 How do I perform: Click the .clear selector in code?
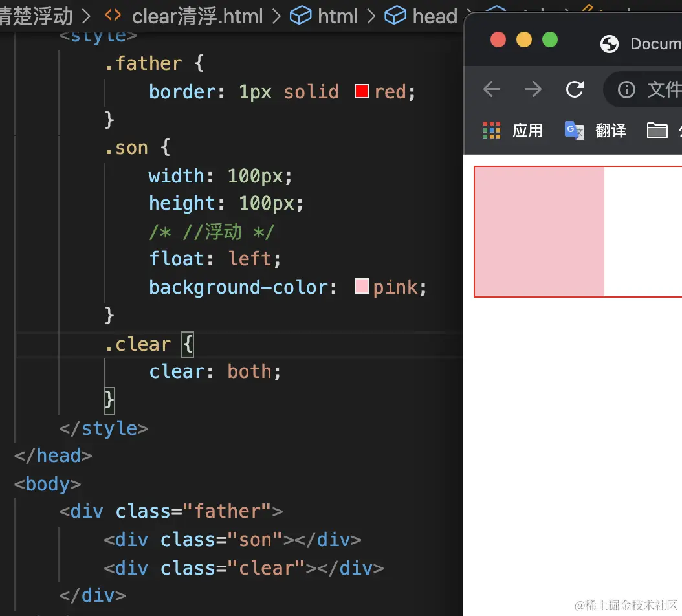tap(138, 344)
